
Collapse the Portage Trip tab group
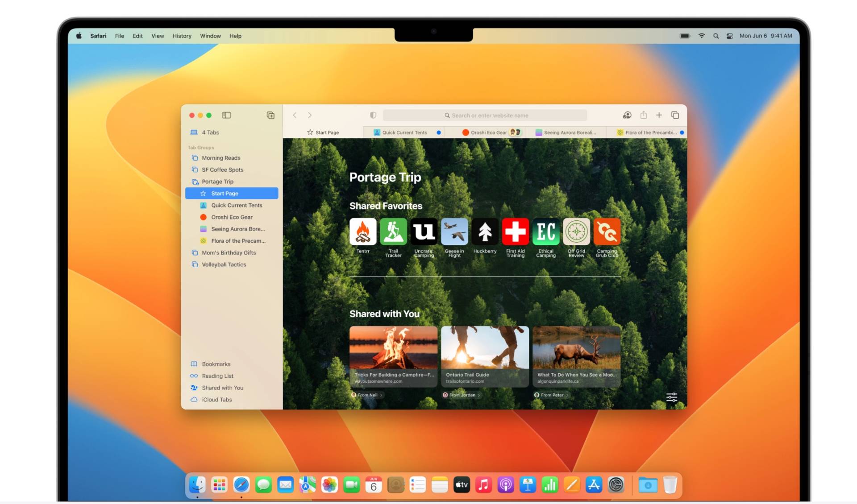(232, 182)
